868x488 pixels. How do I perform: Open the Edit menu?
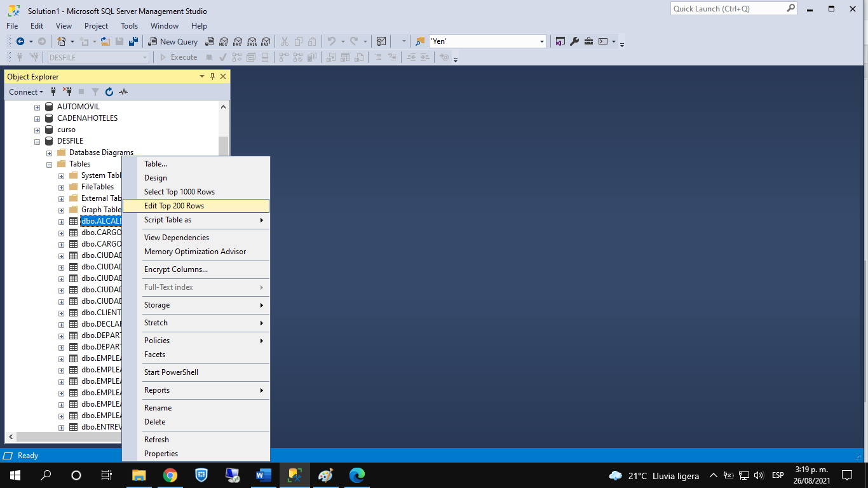pos(37,26)
